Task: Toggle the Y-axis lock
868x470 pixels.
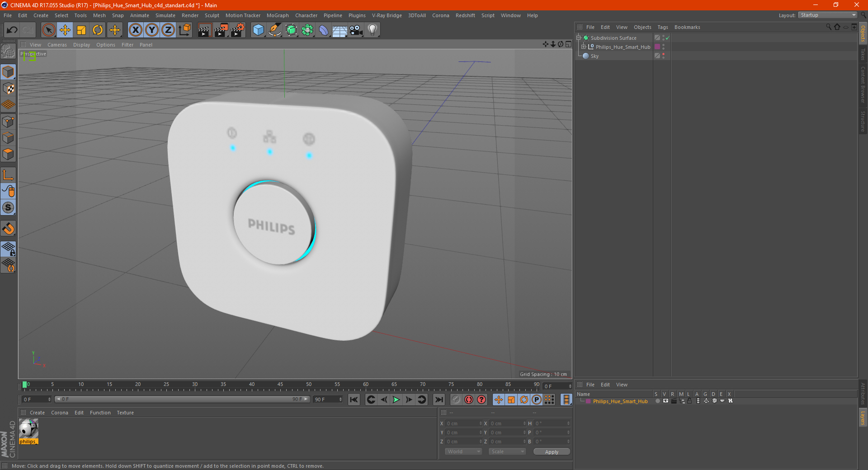Action: (x=152, y=30)
